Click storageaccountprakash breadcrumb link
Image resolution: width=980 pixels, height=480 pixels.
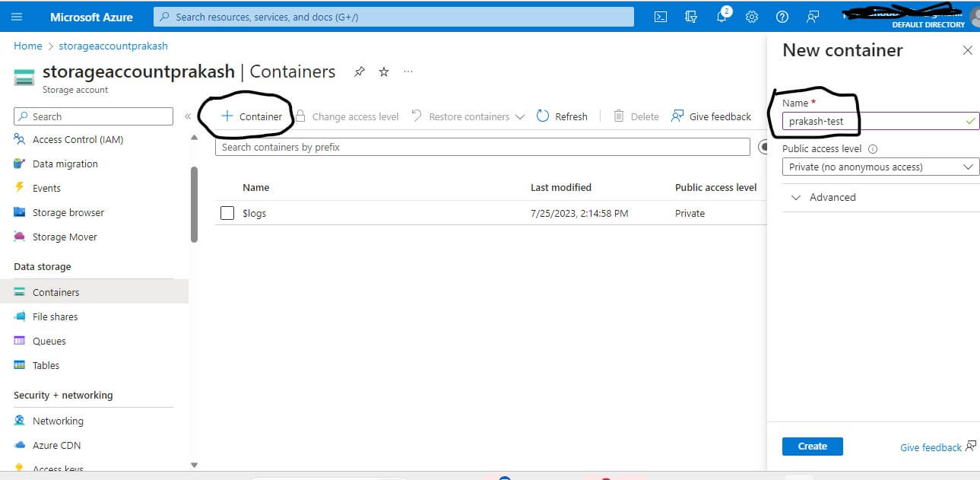[113, 46]
